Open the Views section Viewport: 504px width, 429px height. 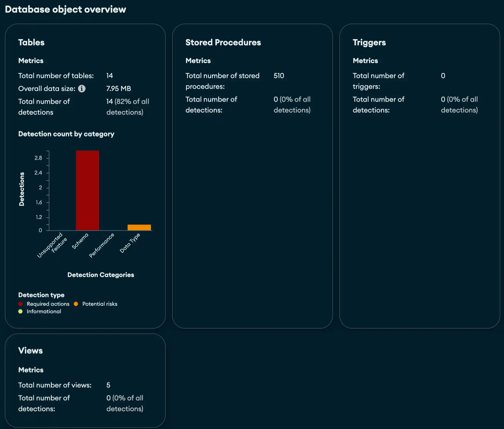[x=31, y=350]
